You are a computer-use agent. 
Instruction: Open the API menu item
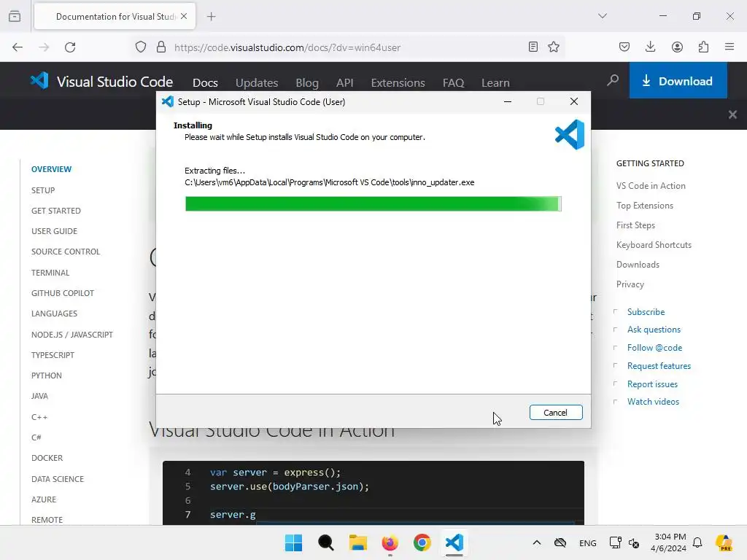(344, 82)
